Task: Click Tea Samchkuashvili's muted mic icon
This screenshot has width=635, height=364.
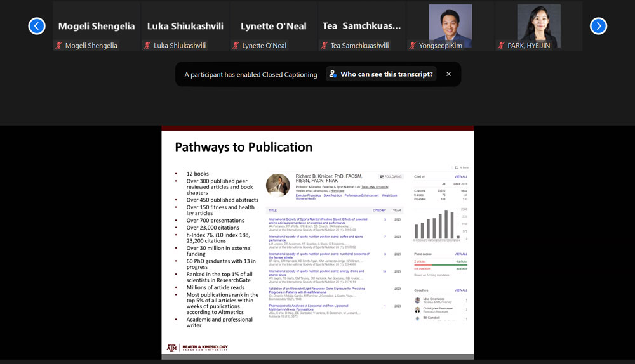Action: click(x=324, y=46)
